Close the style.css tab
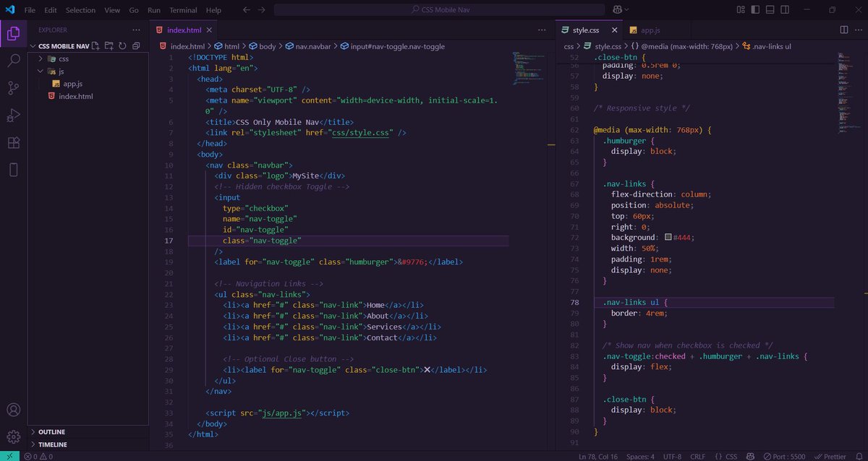 (614, 30)
